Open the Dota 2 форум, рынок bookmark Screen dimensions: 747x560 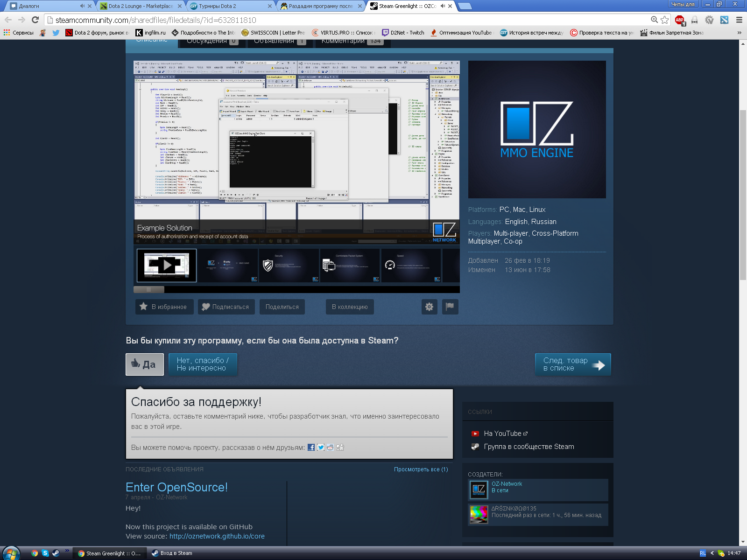[97, 33]
